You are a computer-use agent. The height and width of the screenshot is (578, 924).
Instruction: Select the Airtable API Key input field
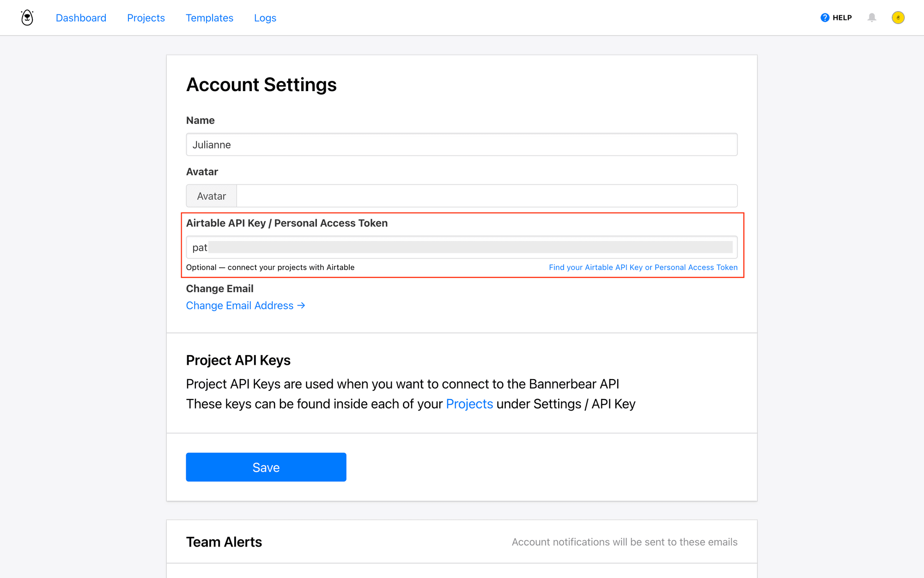coord(462,247)
